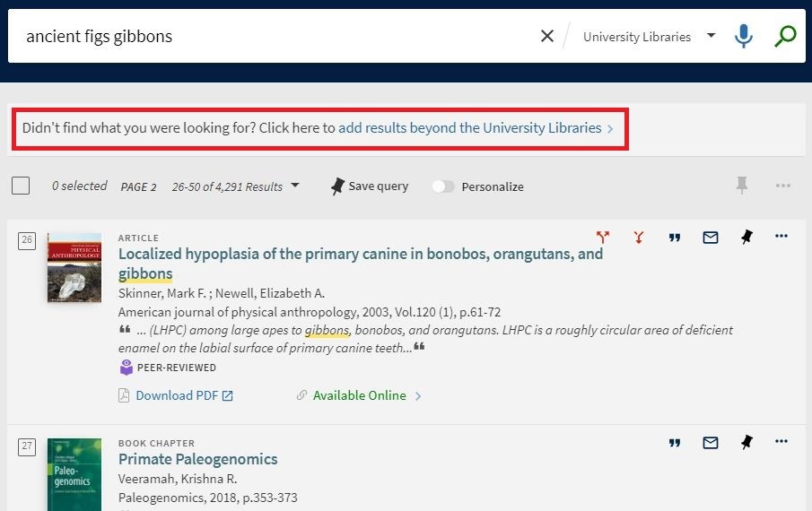Click PAGE 2 label in results toolbar

click(138, 186)
